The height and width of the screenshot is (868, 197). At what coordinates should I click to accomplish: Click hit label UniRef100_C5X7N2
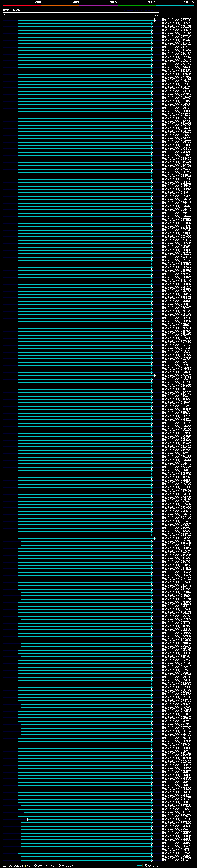click(x=177, y=542)
